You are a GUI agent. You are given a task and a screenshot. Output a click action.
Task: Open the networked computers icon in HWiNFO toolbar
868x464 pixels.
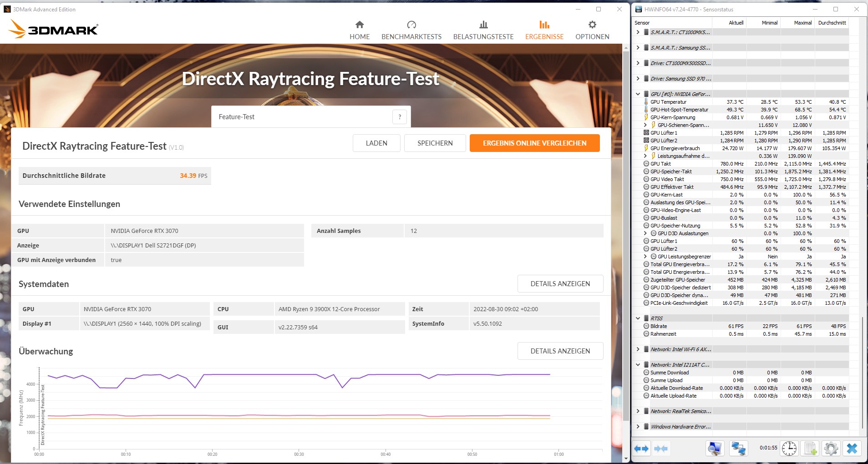(x=738, y=449)
